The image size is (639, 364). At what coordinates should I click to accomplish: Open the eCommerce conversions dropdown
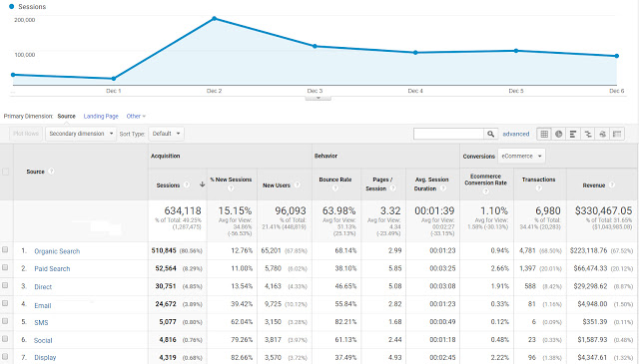point(521,156)
